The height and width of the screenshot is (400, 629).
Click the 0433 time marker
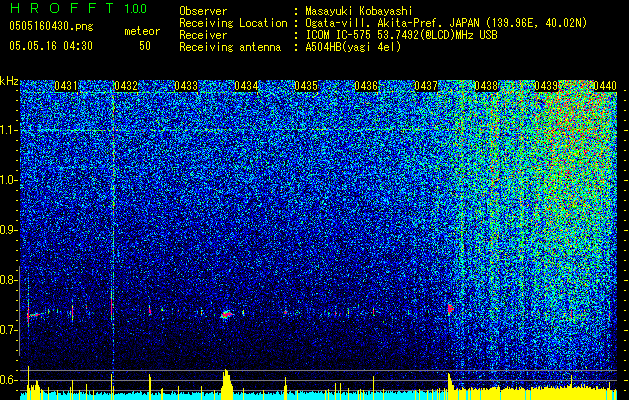pyautogui.click(x=186, y=86)
